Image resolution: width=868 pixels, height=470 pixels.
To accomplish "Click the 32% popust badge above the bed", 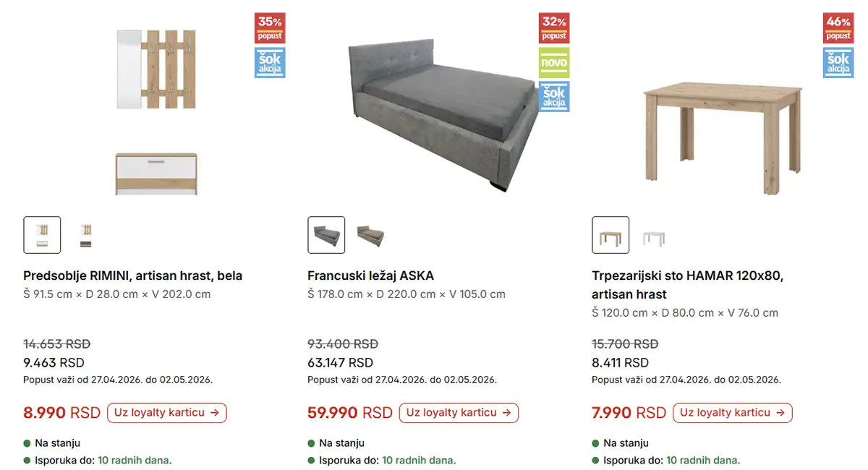I will pyautogui.click(x=554, y=27).
